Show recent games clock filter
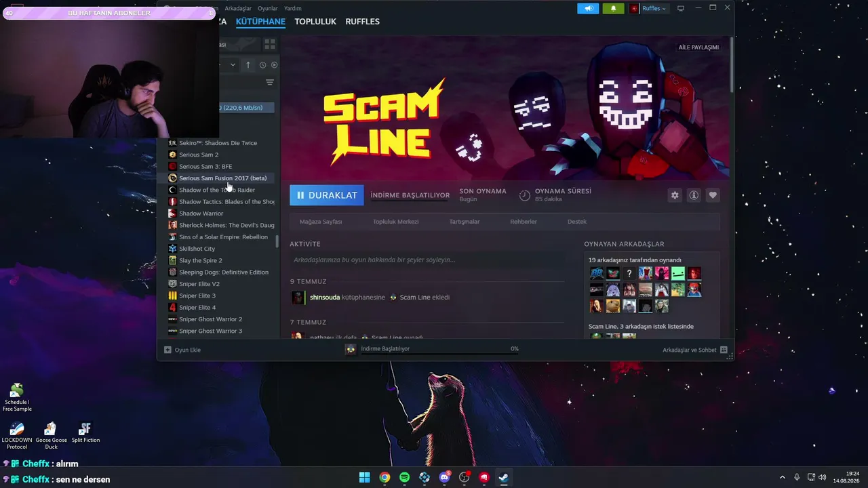This screenshot has height=488, width=868. tap(262, 65)
